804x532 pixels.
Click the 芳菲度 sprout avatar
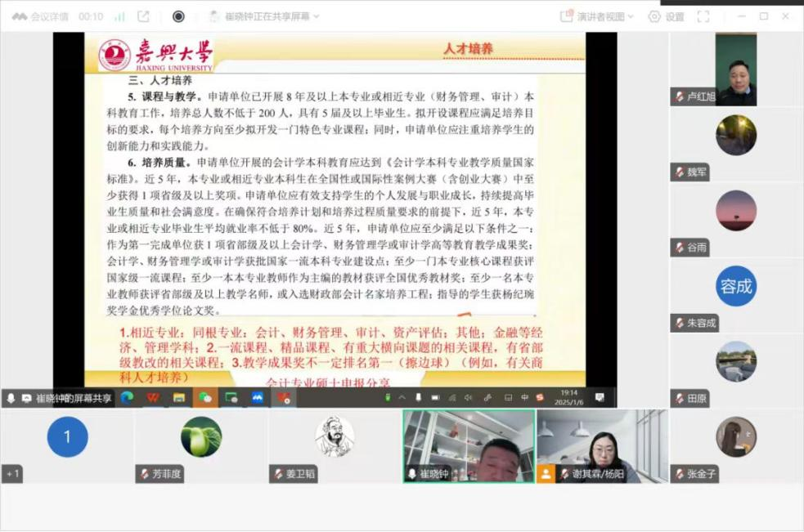[x=201, y=436]
